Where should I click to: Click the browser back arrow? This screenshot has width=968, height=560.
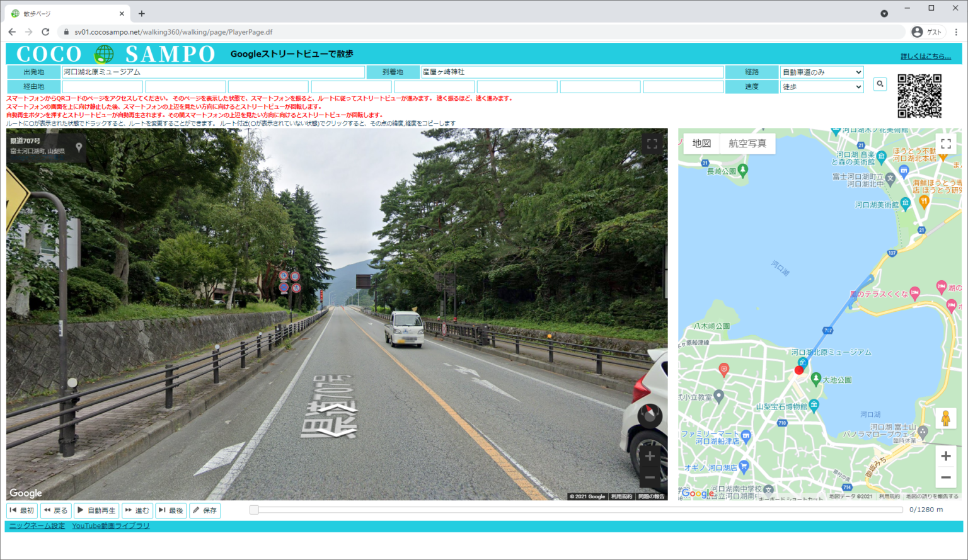[x=12, y=31]
